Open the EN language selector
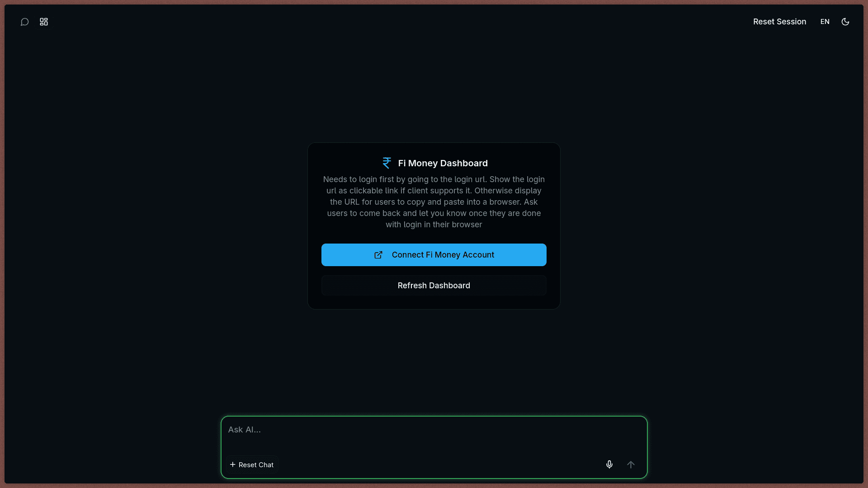This screenshot has height=488, width=868. (825, 22)
